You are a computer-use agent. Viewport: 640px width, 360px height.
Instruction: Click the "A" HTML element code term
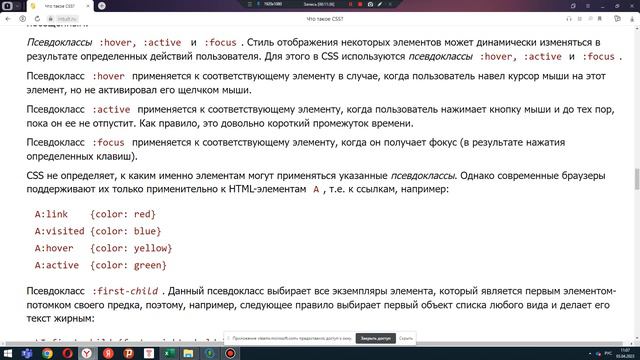click(316, 189)
